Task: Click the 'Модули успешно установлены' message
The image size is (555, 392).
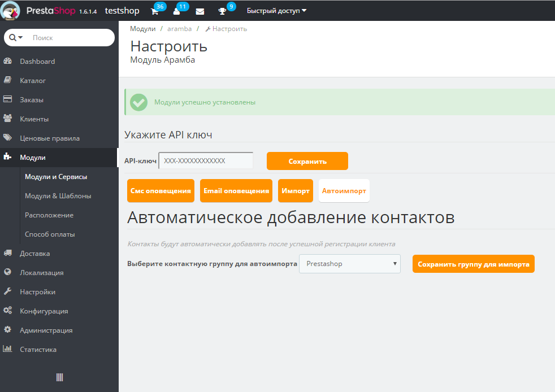Action: [x=205, y=102]
